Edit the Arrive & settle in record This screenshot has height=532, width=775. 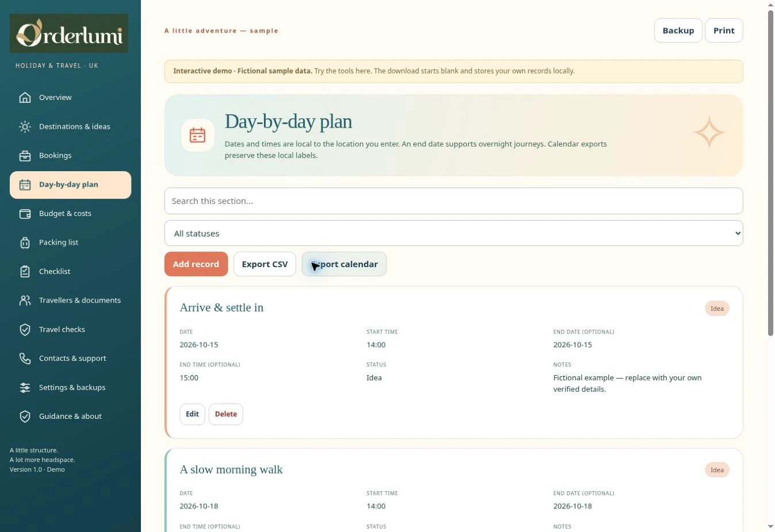(192, 414)
